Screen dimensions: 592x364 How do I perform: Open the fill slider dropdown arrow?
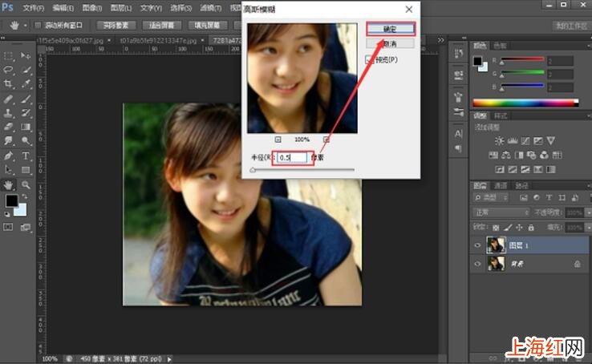pyautogui.click(x=588, y=228)
